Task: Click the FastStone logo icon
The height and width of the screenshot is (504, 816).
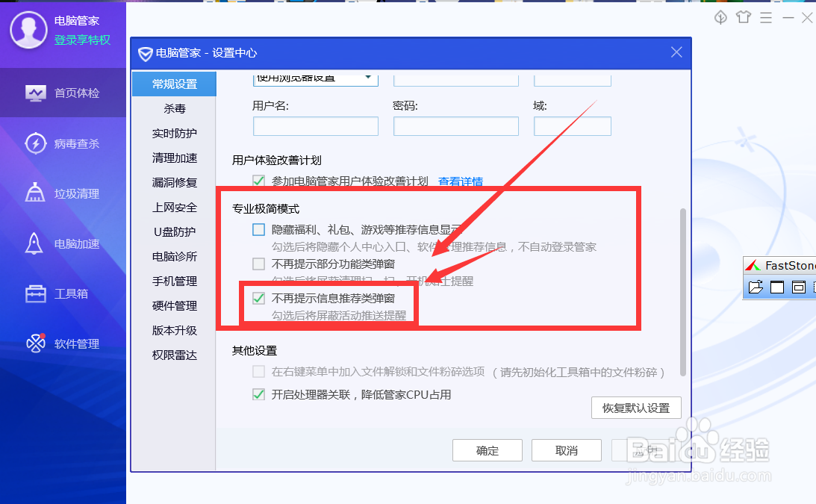Action: pyautogui.click(x=753, y=266)
